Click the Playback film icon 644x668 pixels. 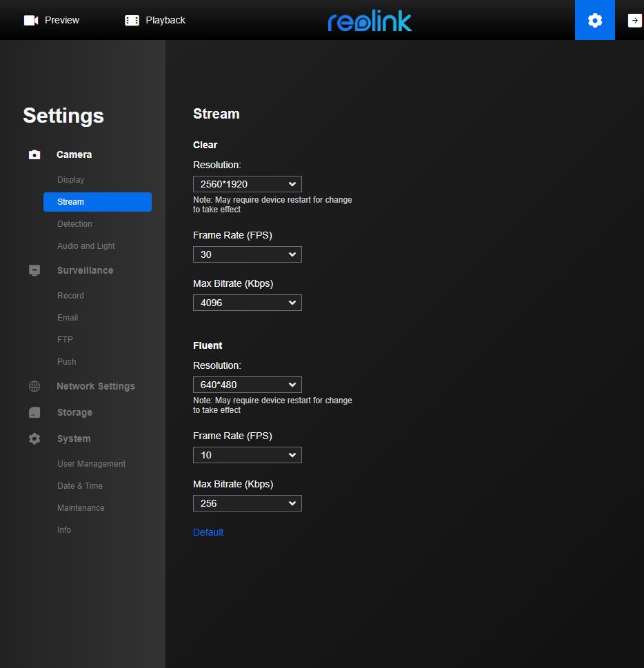click(132, 20)
